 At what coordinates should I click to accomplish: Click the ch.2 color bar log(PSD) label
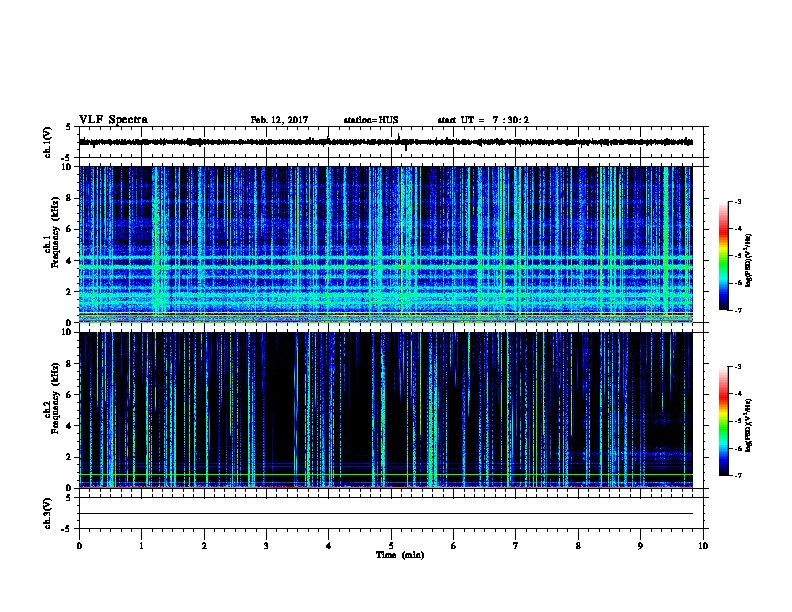point(749,425)
